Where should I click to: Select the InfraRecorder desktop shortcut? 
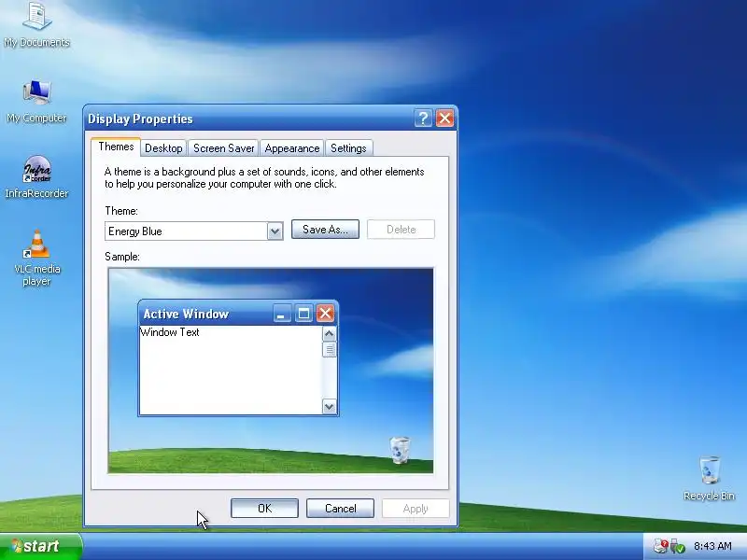click(x=36, y=177)
